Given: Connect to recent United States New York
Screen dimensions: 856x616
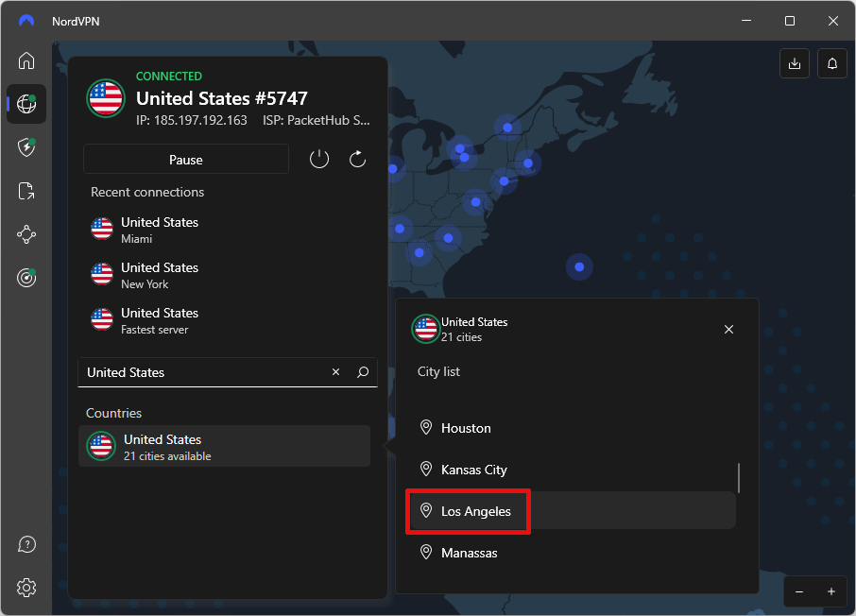Looking at the screenshot, I should tap(227, 275).
